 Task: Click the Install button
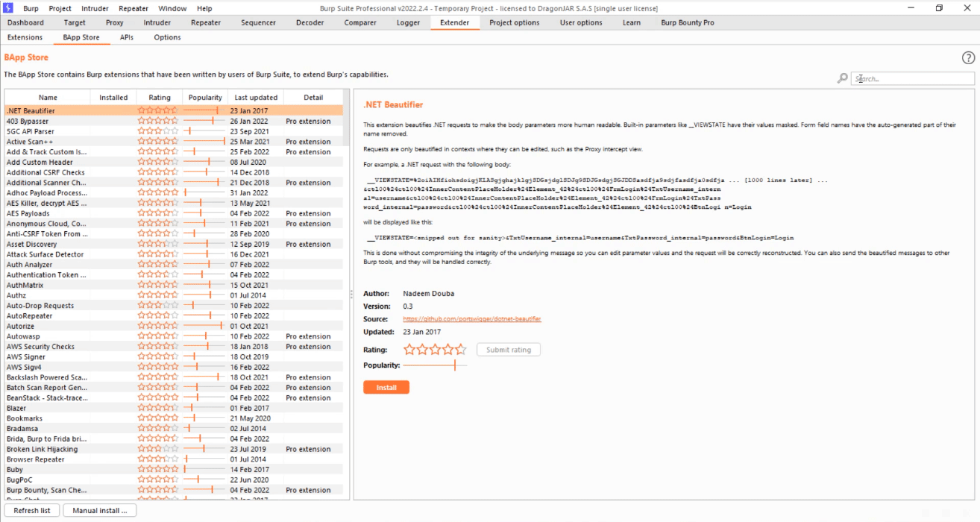tap(386, 388)
